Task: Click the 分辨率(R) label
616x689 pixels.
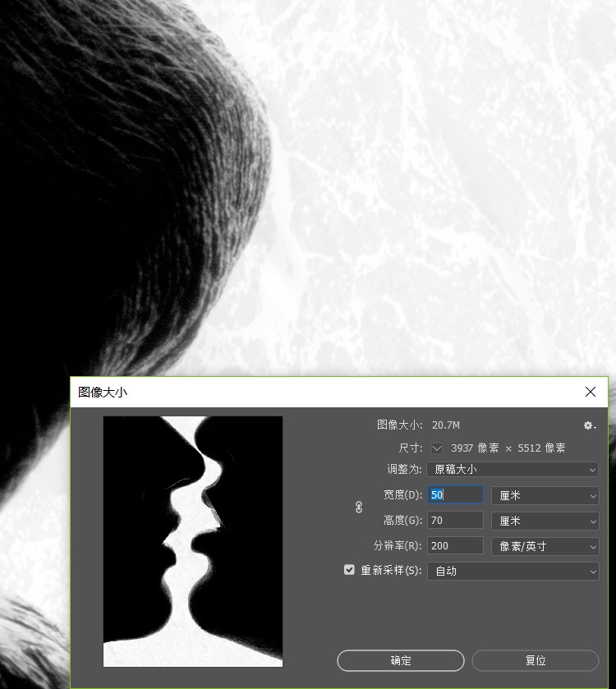Action: (x=398, y=546)
